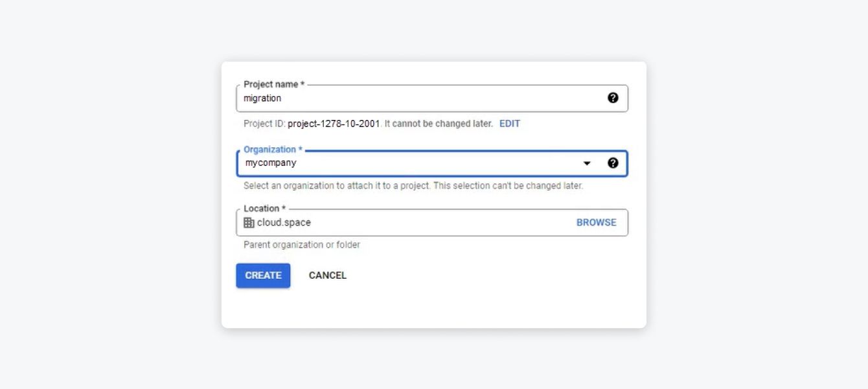The height and width of the screenshot is (389, 868).
Task: Click the dropdown caret in the Organization field
Action: [x=588, y=163]
